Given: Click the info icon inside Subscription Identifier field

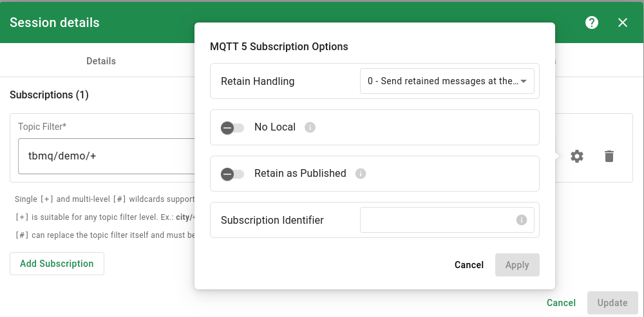Looking at the screenshot, I should pyautogui.click(x=522, y=220).
